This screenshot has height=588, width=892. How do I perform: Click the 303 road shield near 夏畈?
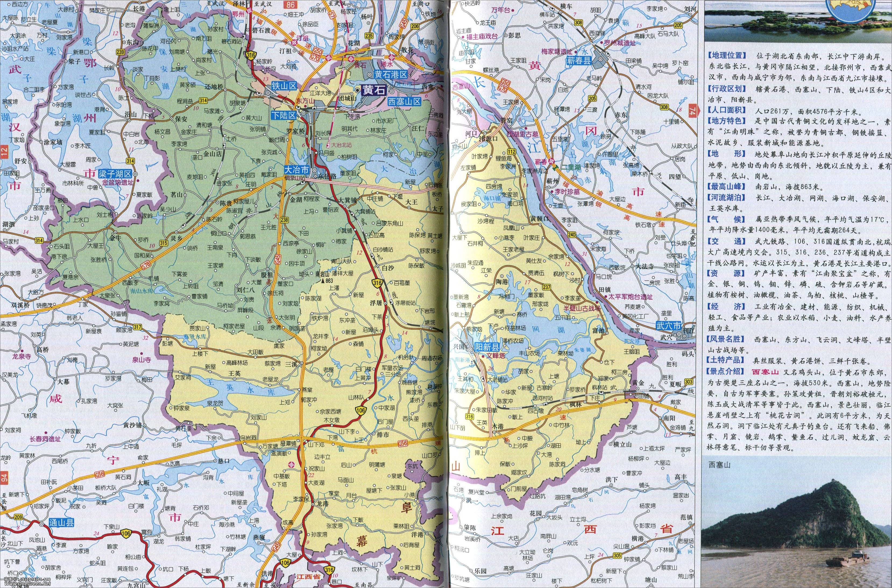689,382
